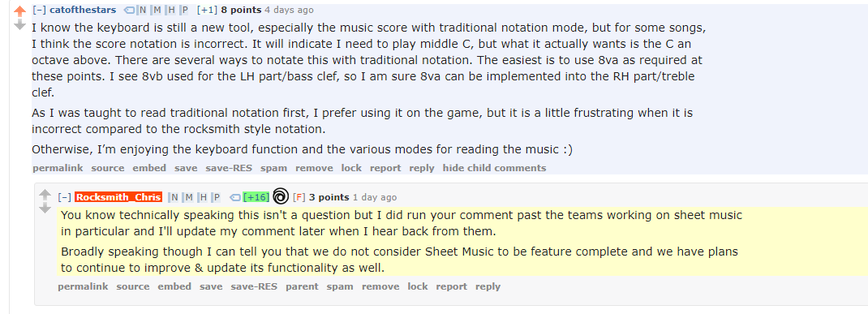Collapse the Rocksmith_Chris reply
The height and width of the screenshot is (314, 868).
click(x=64, y=197)
